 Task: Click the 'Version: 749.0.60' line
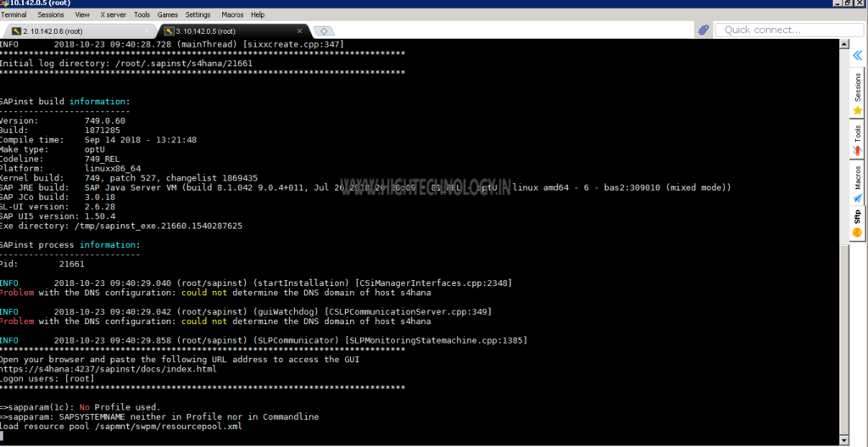[63, 120]
